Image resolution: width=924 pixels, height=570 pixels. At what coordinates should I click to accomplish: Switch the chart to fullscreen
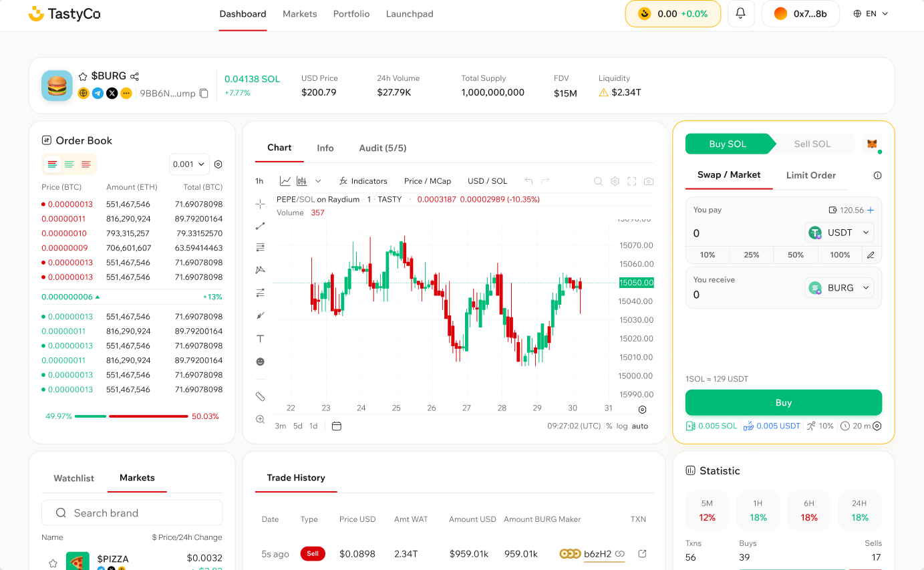[632, 181]
